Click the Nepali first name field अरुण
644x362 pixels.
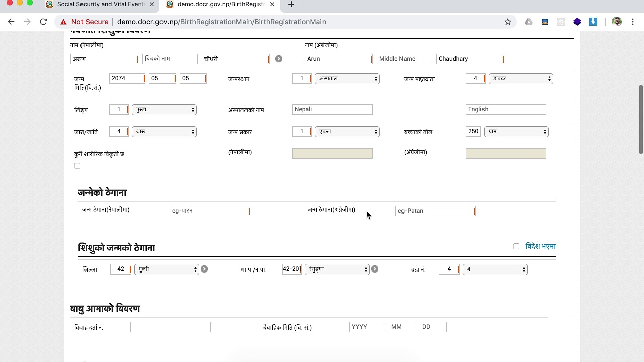pos(104,59)
